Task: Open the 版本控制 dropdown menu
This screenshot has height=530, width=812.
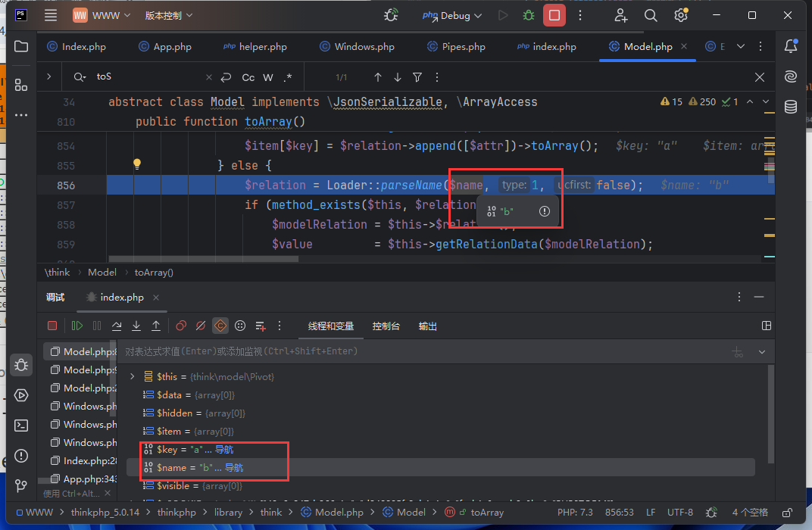Action: pos(168,15)
